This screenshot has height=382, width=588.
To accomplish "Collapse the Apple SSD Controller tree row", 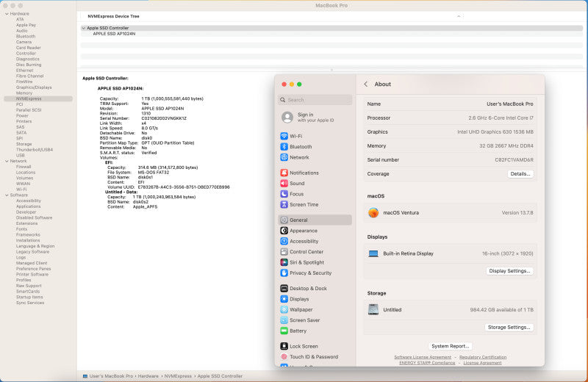I will [x=84, y=28].
